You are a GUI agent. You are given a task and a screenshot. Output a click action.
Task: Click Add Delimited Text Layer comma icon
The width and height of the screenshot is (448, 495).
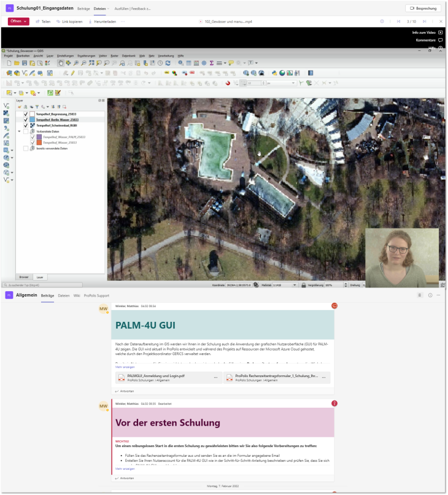pos(6,128)
